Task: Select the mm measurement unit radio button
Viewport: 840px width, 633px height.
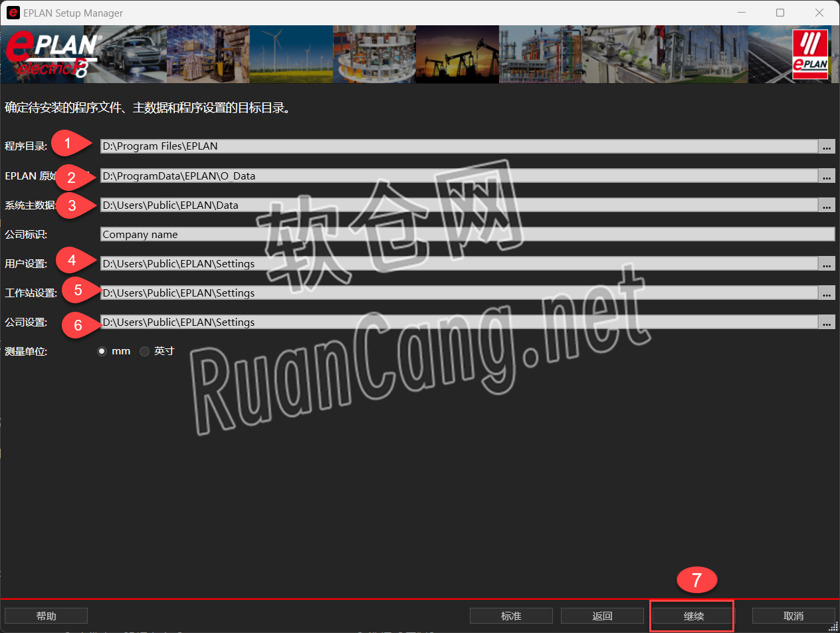Action: coord(102,351)
